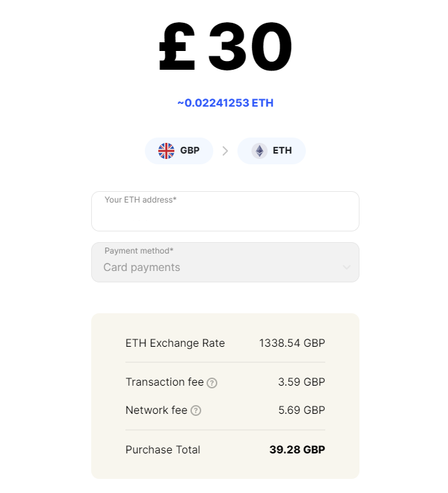Click the Ethereum diamond logo icon
The height and width of the screenshot is (493, 448).
260,151
